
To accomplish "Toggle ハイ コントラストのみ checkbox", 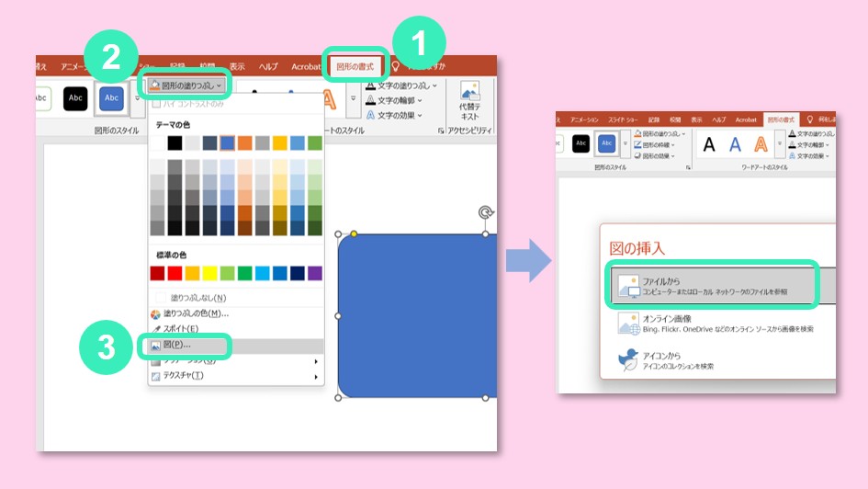I will click(x=157, y=104).
